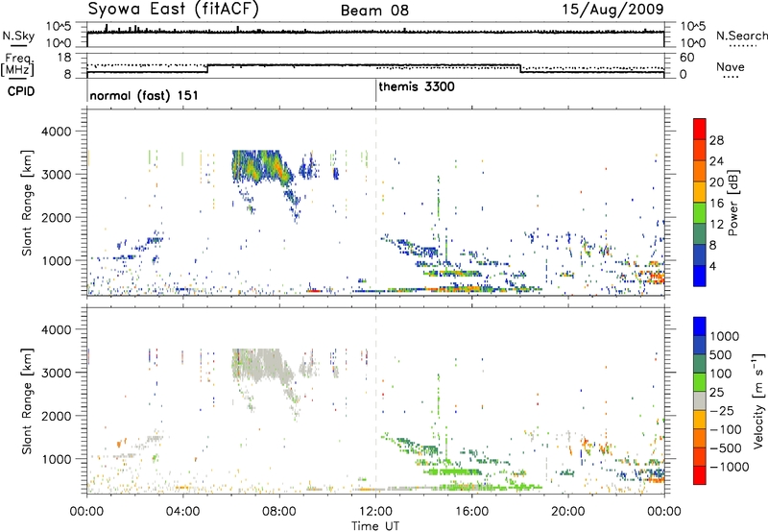Viewport: 768px width, 532px height.
Task: Select the "themis 3300" CPID entry
Action: tap(417, 86)
